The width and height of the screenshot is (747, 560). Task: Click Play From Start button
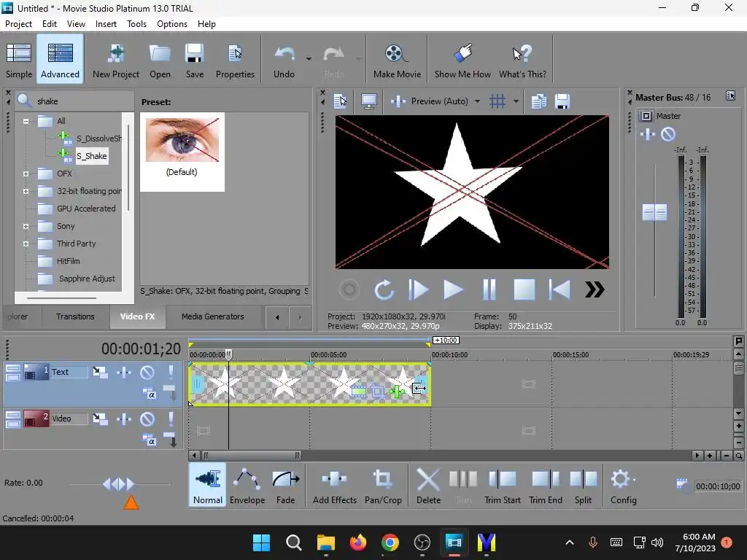418,289
